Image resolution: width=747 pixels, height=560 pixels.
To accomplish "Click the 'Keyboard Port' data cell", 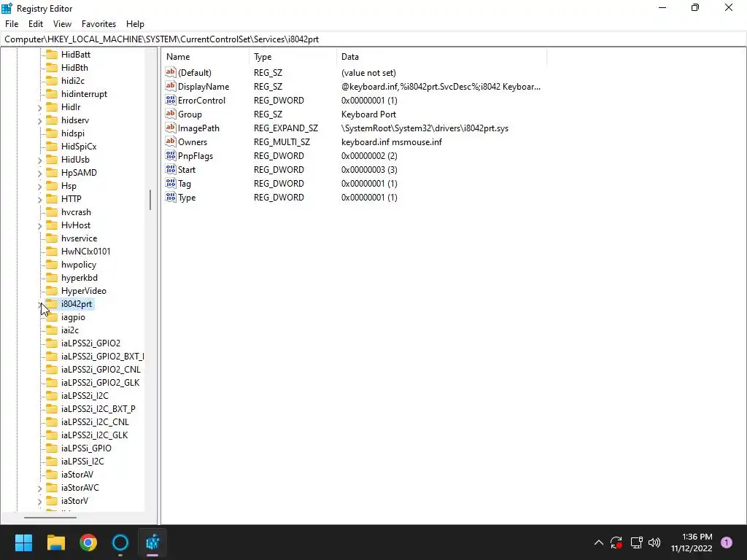I will click(368, 114).
